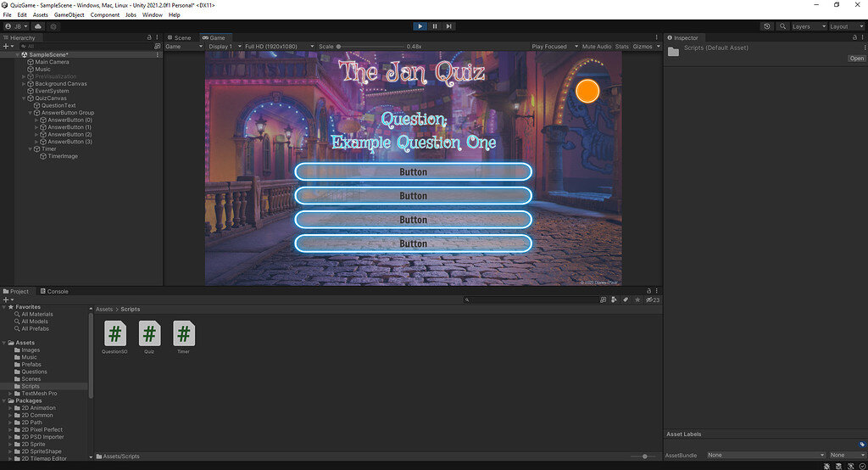
Task: Select EventSystem in the Hierarchy
Action: [x=52, y=91]
